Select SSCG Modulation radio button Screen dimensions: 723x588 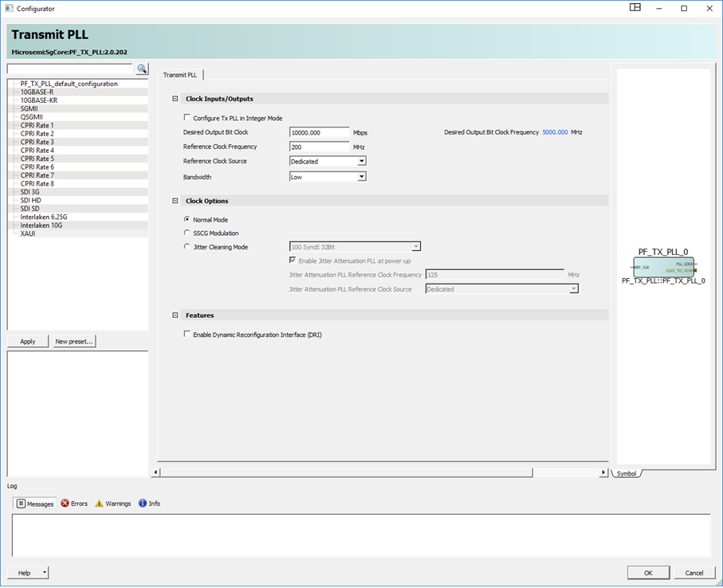(187, 233)
